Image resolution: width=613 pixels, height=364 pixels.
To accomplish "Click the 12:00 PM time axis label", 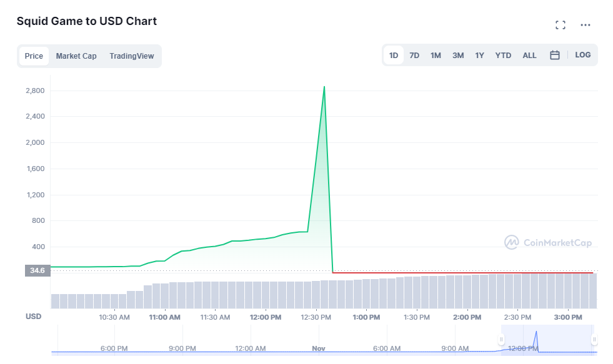I will point(266,317).
